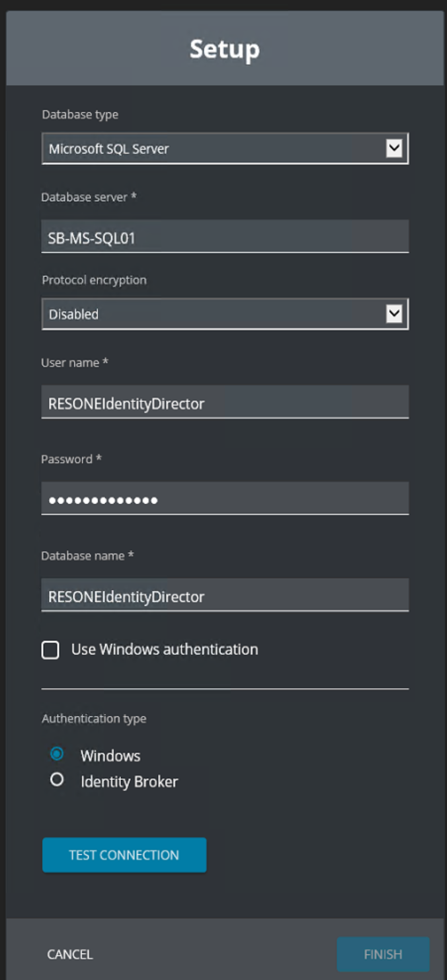
Task: Click the Protocol encryption dropdown arrow
Action: pyautogui.click(x=393, y=313)
